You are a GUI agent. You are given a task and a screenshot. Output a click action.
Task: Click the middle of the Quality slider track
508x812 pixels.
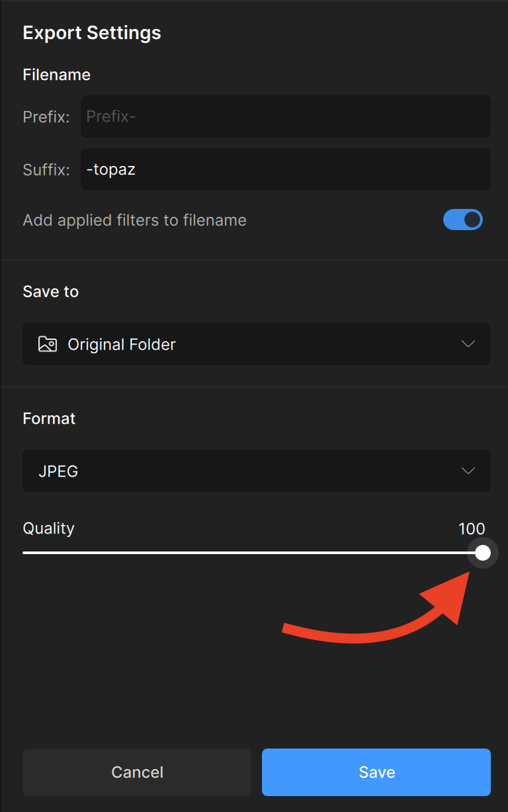tap(251, 553)
